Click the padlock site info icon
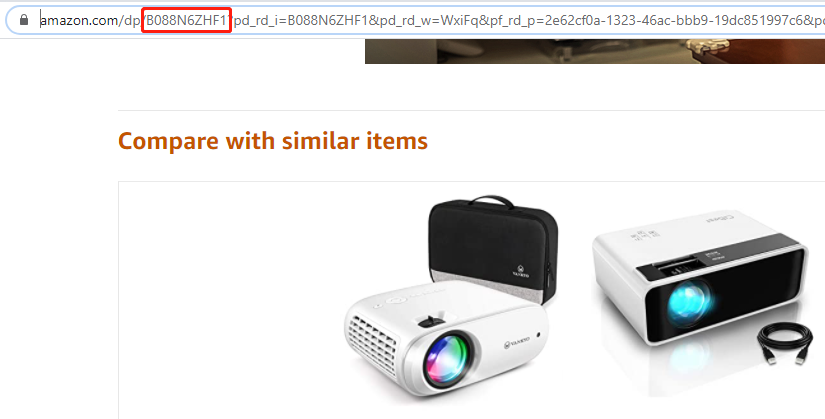 24,20
